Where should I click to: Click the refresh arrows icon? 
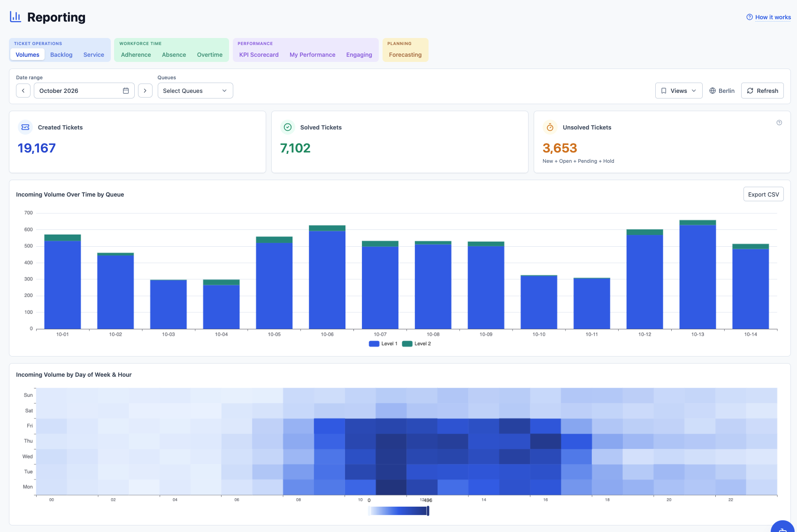tap(750, 91)
